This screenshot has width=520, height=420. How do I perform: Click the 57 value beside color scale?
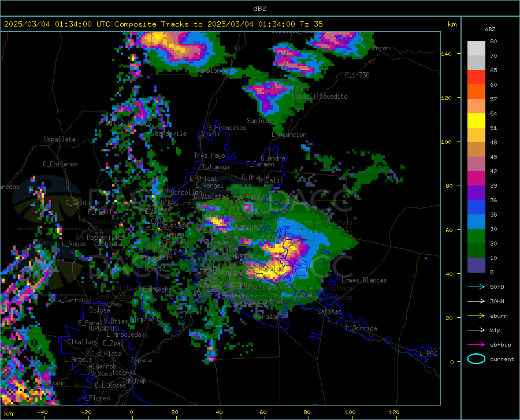coord(493,99)
